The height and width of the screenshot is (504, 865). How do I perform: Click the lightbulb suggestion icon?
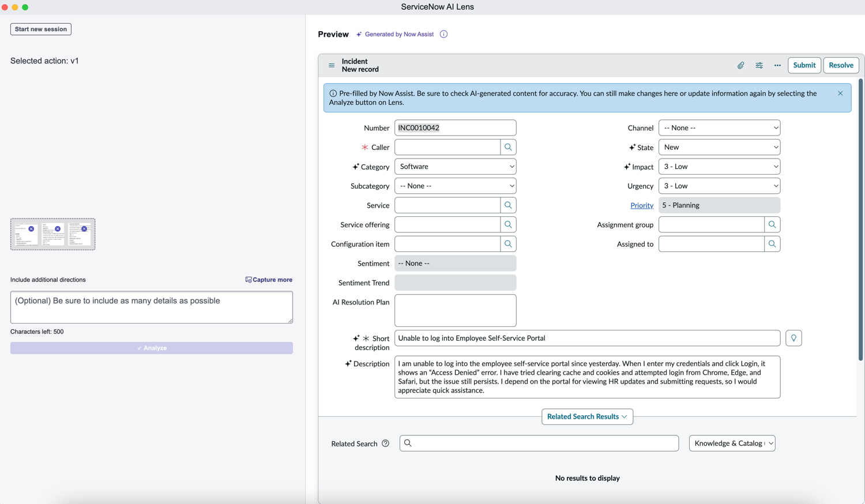point(793,338)
